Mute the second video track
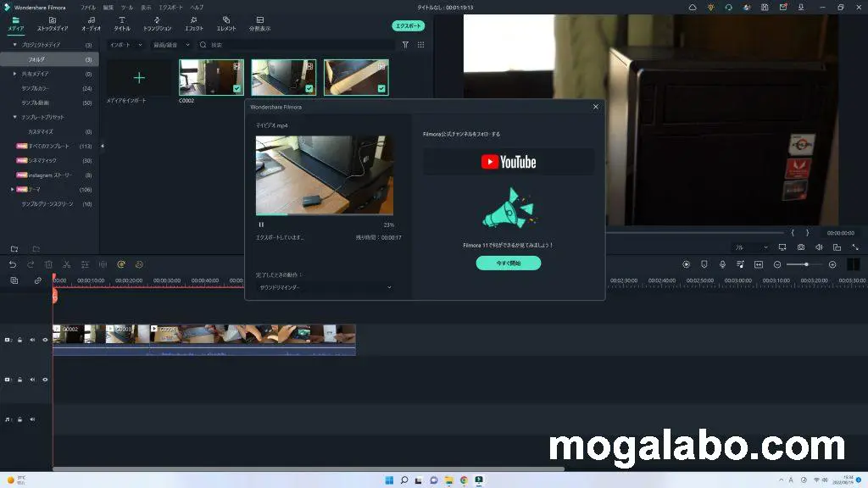868x488 pixels. (x=33, y=380)
